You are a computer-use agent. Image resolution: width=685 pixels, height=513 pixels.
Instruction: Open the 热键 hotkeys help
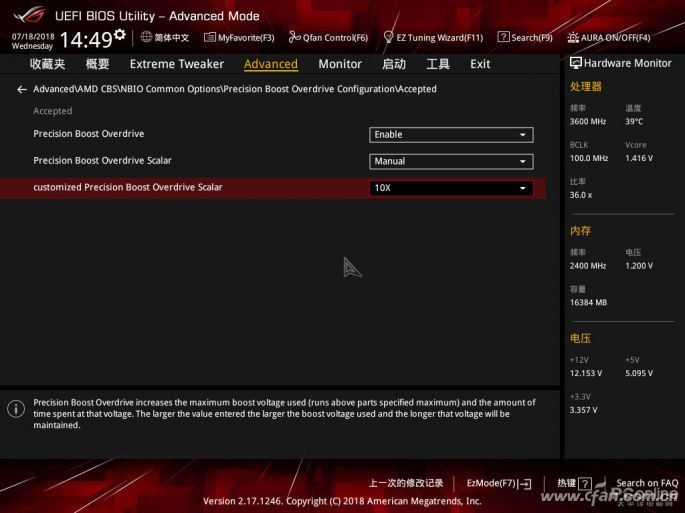pos(567,483)
